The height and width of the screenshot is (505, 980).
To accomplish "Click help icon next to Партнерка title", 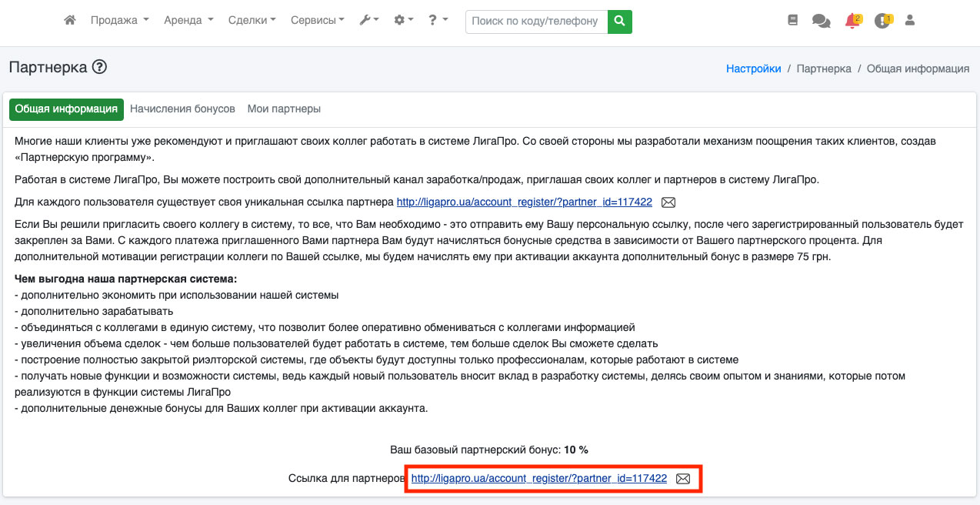I will click(99, 67).
